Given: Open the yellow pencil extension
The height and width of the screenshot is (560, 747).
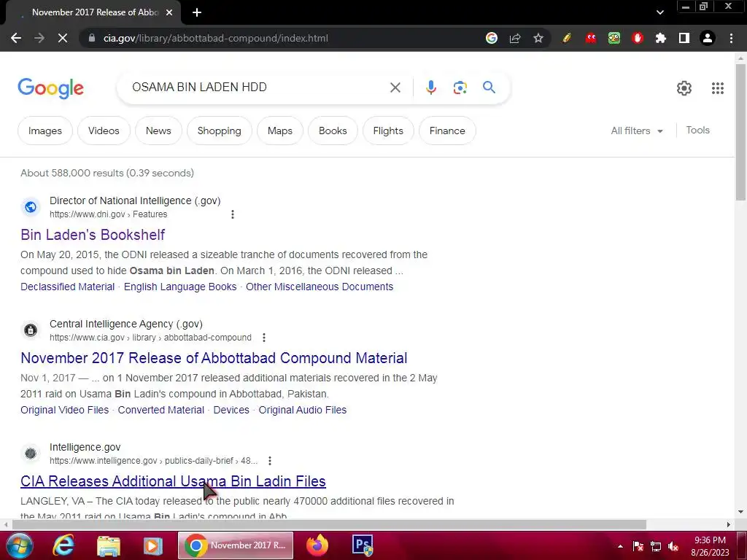Looking at the screenshot, I should pos(567,38).
